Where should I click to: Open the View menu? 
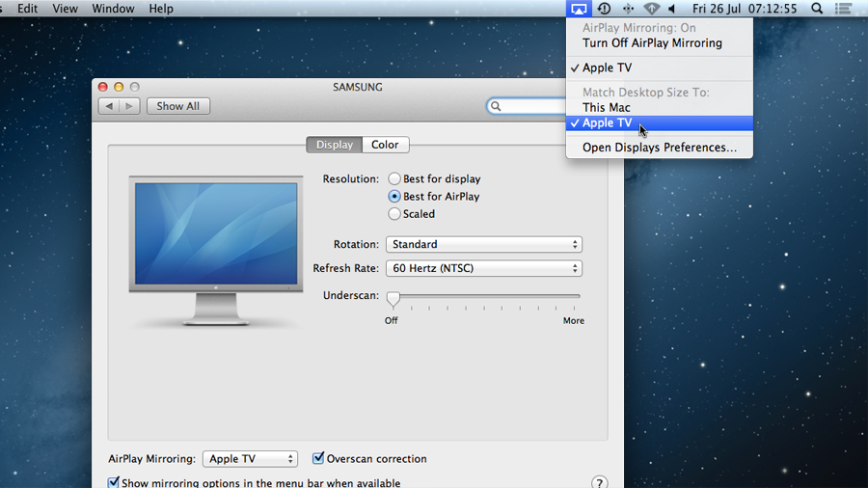point(65,9)
